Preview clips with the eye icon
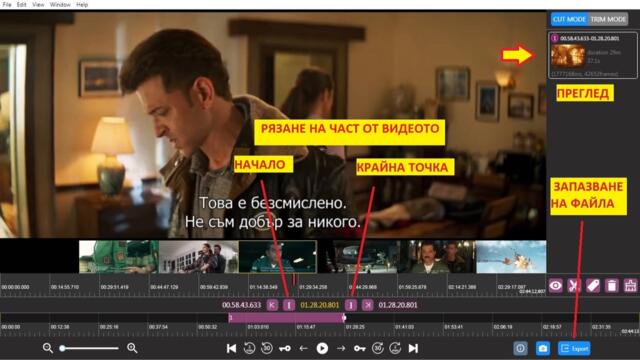Image resolution: width=640 pixels, height=360 pixels. [x=556, y=286]
